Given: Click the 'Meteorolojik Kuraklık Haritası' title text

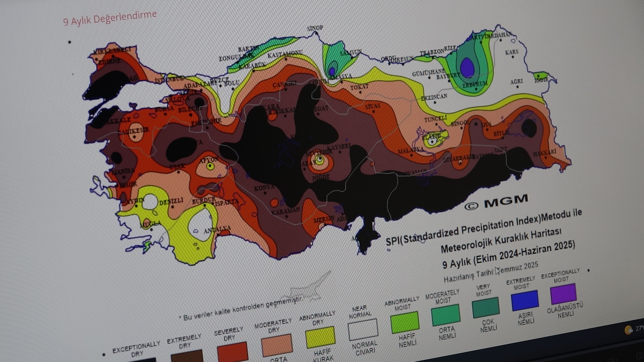Looking at the screenshot, I should click(501, 240).
